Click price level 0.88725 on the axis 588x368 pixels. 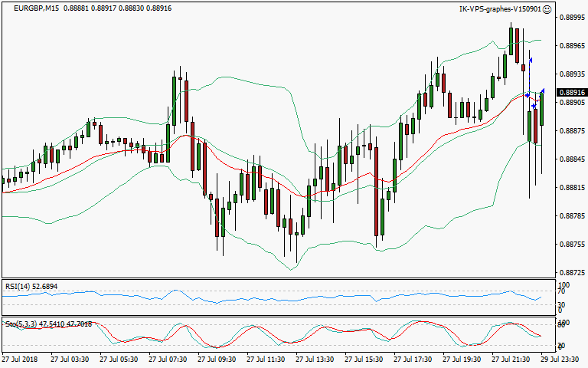pos(572,272)
